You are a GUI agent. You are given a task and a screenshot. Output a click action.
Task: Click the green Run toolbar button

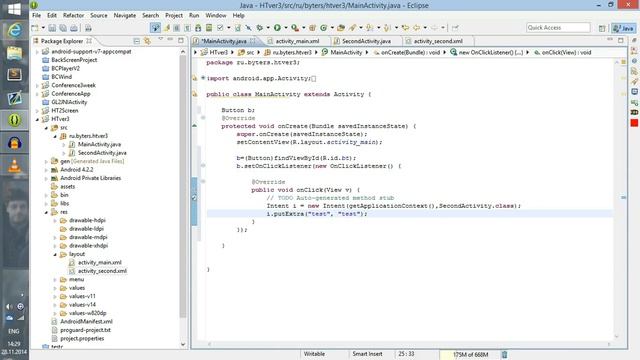click(277, 28)
